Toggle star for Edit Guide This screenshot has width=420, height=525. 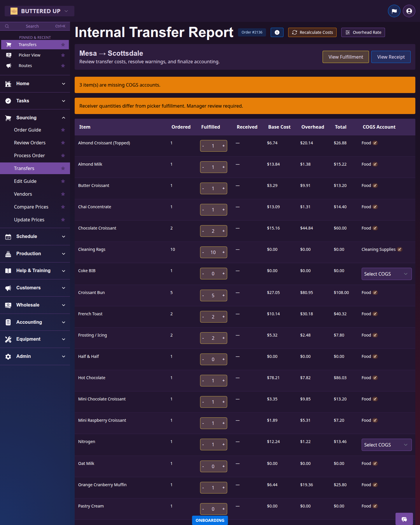(x=63, y=181)
